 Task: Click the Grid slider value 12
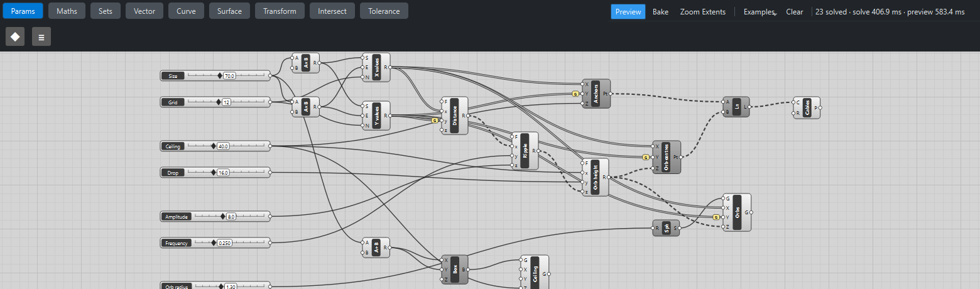(226, 102)
